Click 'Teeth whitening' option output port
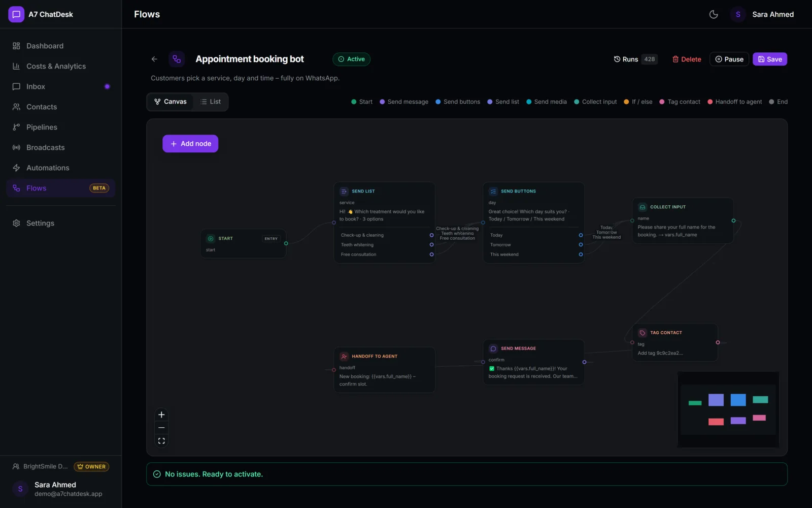Screen dimensions: 812x508 click(x=432, y=245)
